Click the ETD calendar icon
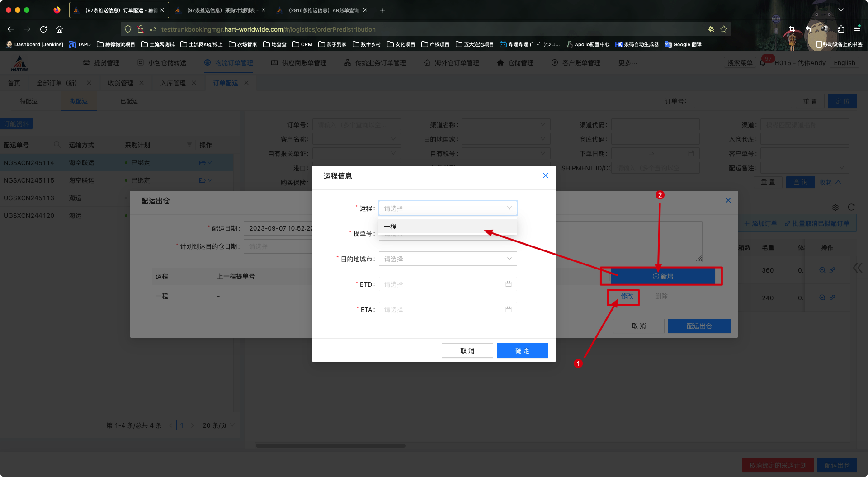The image size is (868, 477). click(x=509, y=284)
